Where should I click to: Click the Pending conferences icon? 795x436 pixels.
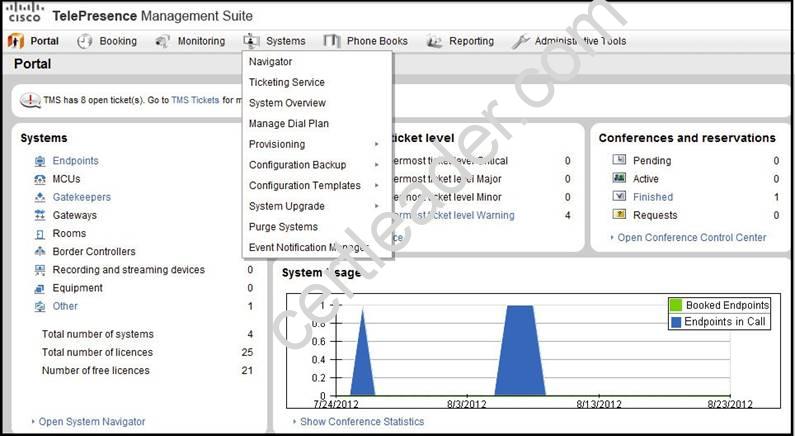pos(619,160)
